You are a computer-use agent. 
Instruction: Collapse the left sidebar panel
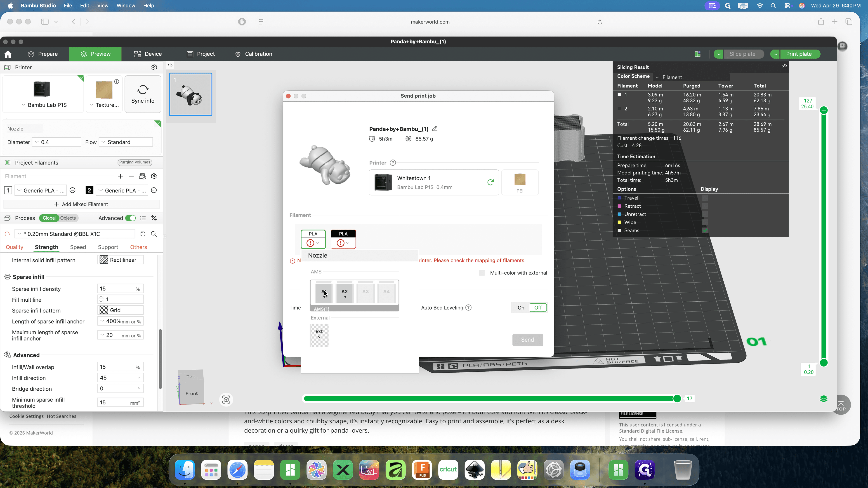[x=170, y=65]
